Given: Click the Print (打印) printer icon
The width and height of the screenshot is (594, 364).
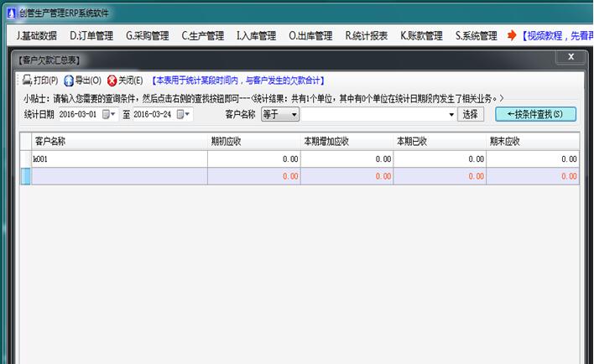Looking at the screenshot, I should tap(27, 81).
